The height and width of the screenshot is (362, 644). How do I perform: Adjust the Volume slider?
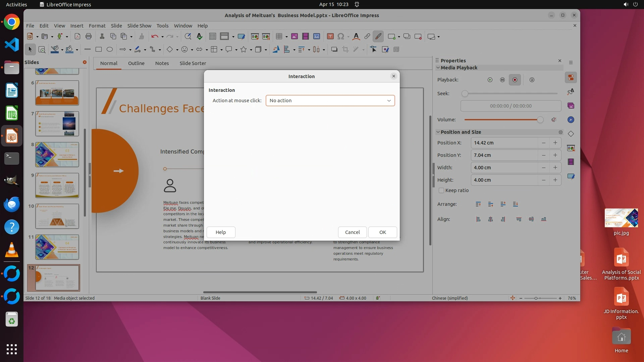pos(540,120)
